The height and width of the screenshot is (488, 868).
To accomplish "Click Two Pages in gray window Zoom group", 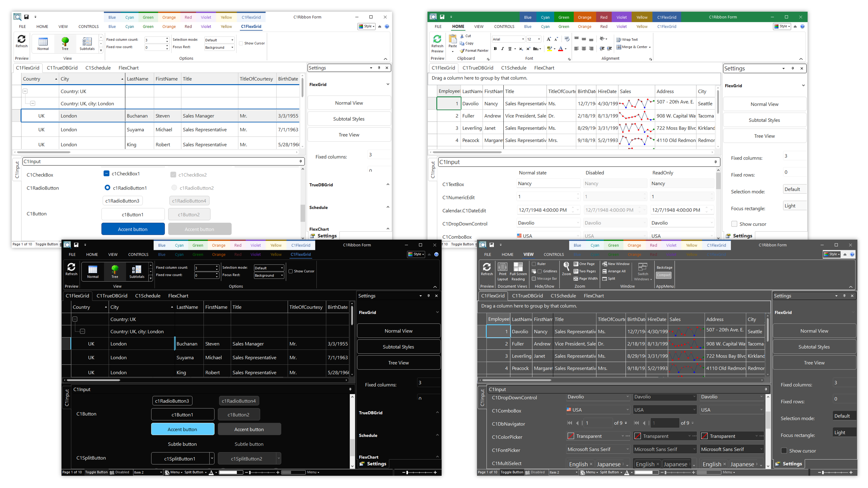I will click(x=585, y=271).
